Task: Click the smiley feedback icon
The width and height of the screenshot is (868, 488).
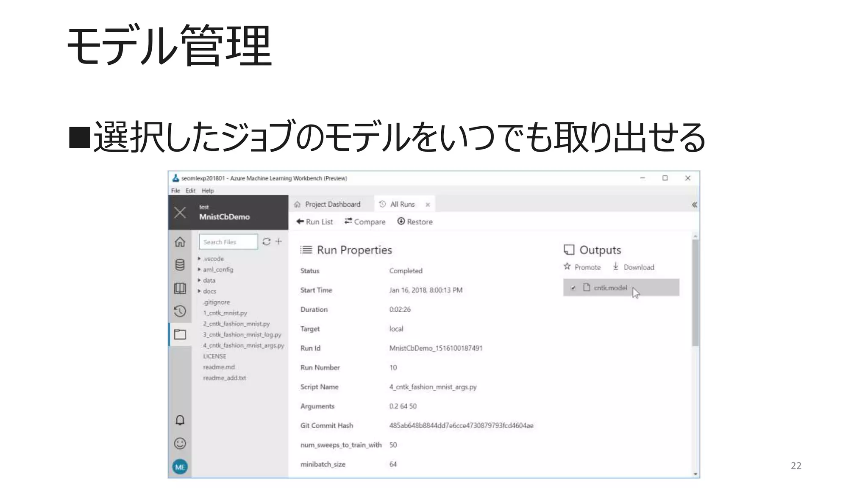Action: [x=180, y=444]
